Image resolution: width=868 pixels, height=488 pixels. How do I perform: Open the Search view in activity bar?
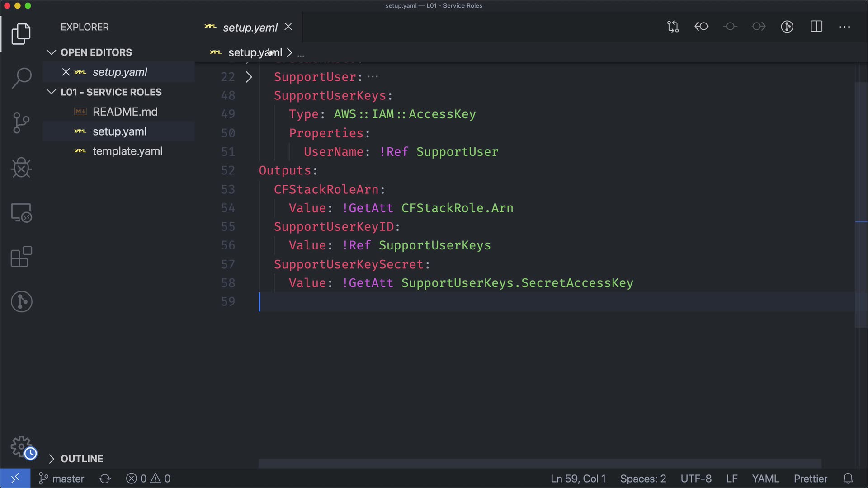coord(21,78)
